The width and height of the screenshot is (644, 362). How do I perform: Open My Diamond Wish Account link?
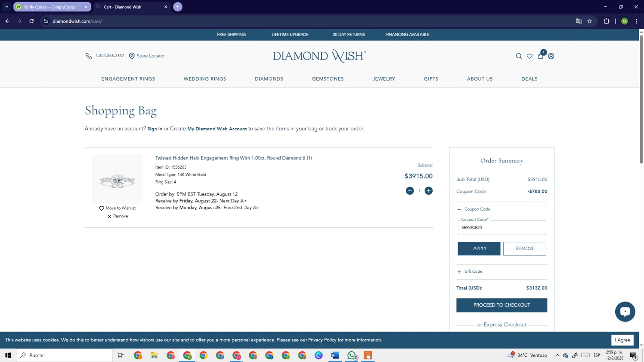tap(217, 129)
